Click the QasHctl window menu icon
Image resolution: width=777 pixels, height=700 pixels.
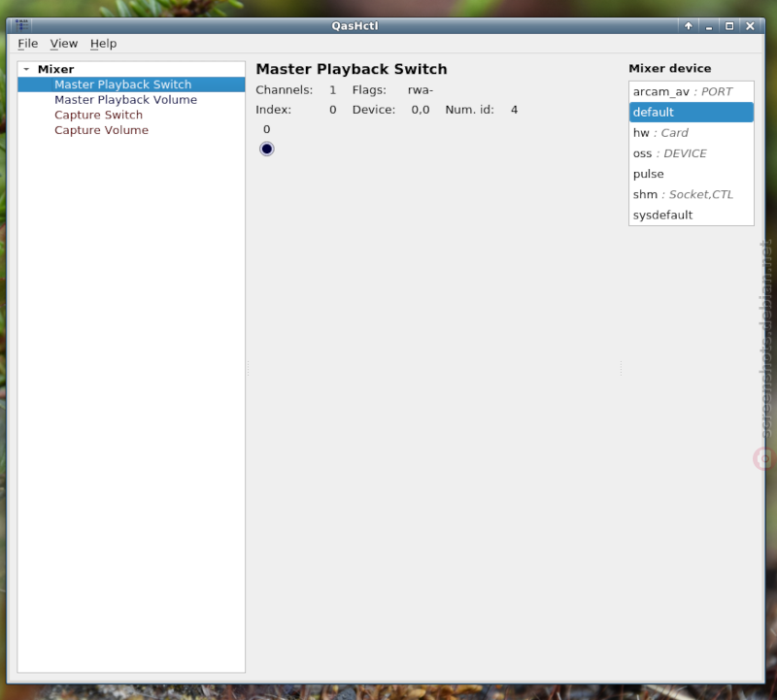pyautogui.click(x=21, y=25)
